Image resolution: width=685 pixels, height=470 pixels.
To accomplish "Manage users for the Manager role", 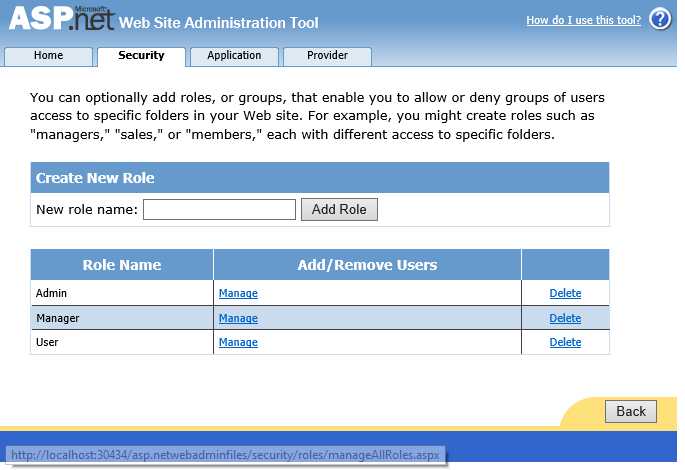I will coord(238,318).
